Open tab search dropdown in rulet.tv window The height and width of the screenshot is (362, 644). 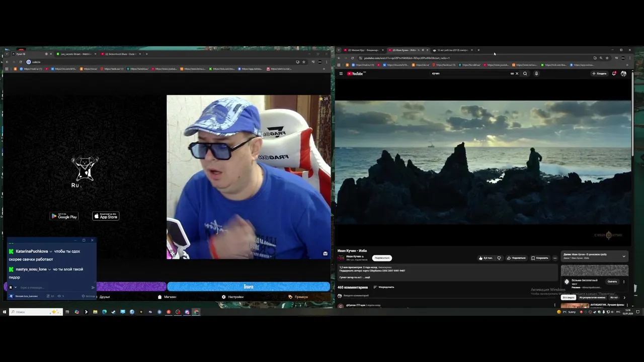point(6,54)
